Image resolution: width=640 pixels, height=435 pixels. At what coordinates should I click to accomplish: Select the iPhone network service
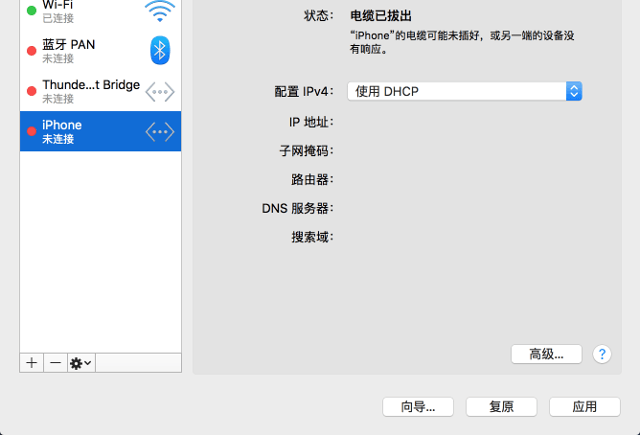tap(100, 131)
